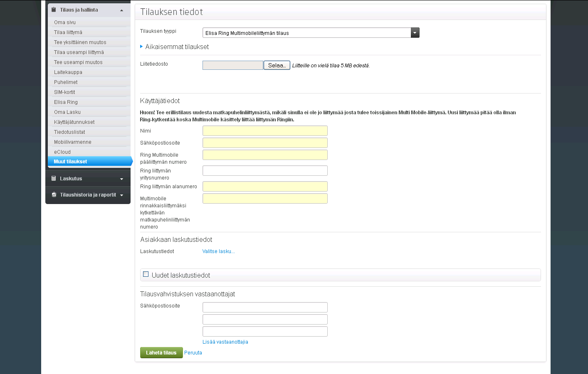Click the clipboard icon beside Tilaus ja hallinta
The height and width of the screenshot is (374, 588).
[54, 10]
